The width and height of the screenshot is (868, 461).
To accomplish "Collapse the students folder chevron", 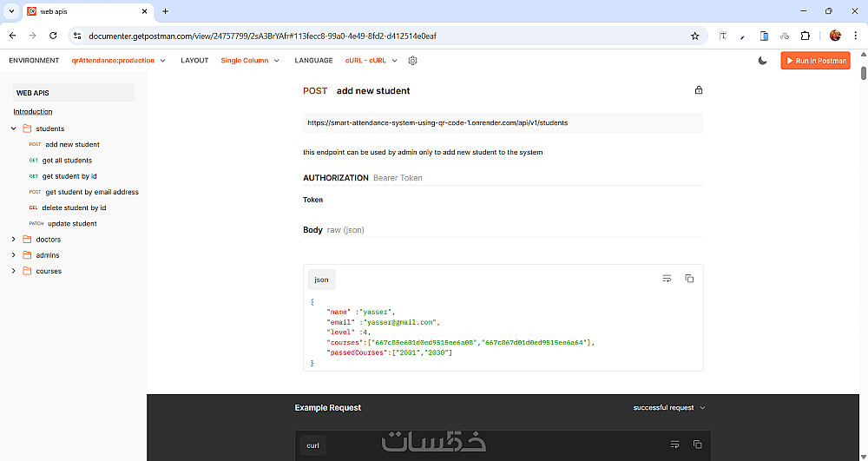I will point(14,128).
